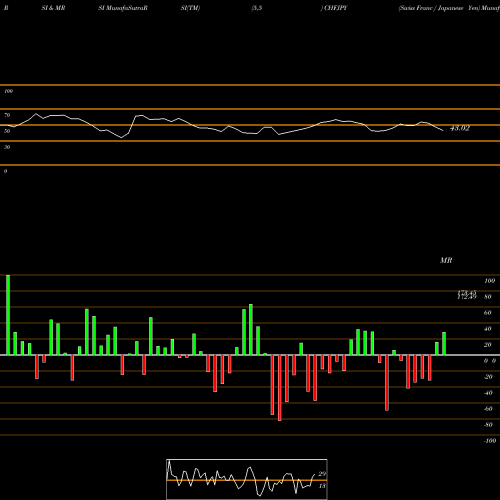This screenshot has height=500, width=500.
Task: Click the RSI axis label 50
Action: [x=7, y=131]
